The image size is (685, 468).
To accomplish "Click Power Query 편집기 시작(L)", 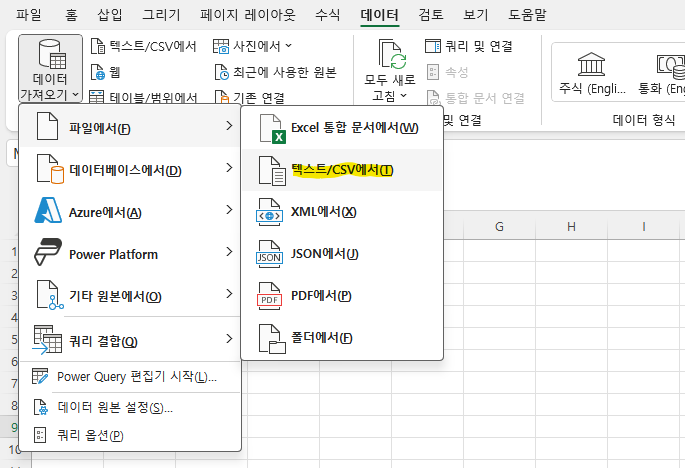I will [x=130, y=377].
